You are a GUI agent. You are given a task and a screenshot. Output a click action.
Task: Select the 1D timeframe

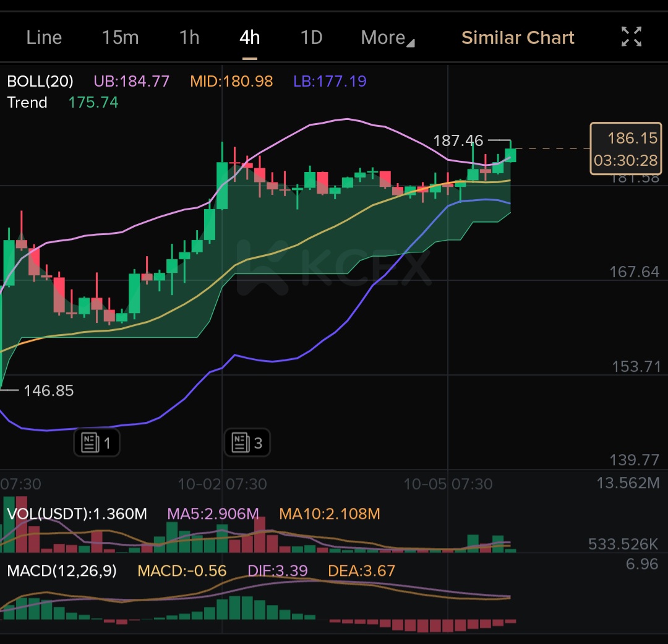311,38
